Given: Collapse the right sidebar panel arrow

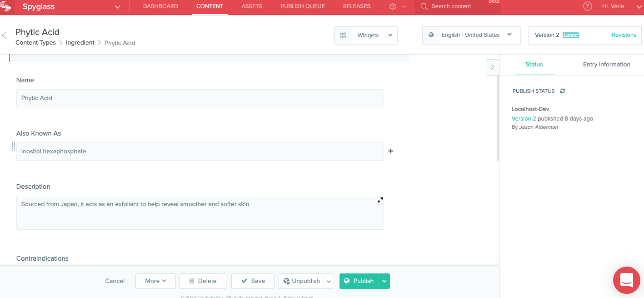Looking at the screenshot, I should point(492,67).
